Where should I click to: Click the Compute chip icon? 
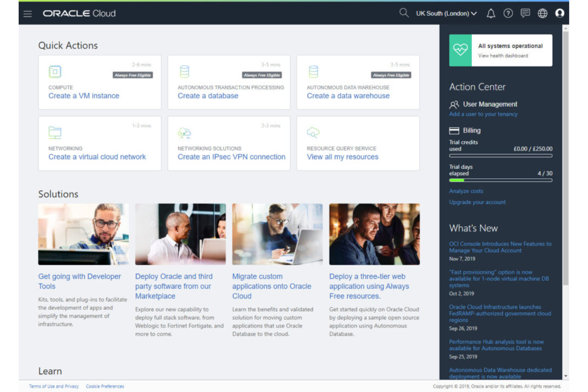(x=55, y=71)
